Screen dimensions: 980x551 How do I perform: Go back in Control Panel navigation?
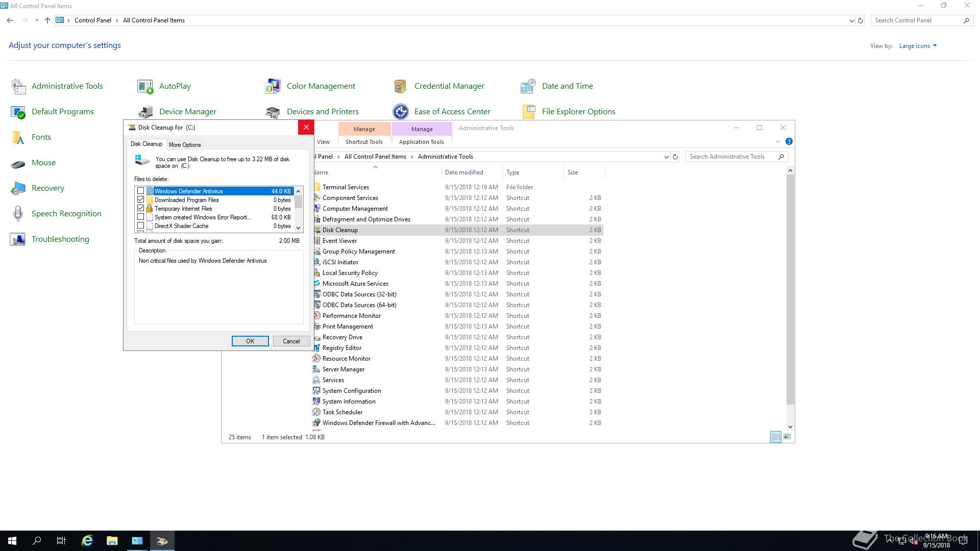(10, 20)
